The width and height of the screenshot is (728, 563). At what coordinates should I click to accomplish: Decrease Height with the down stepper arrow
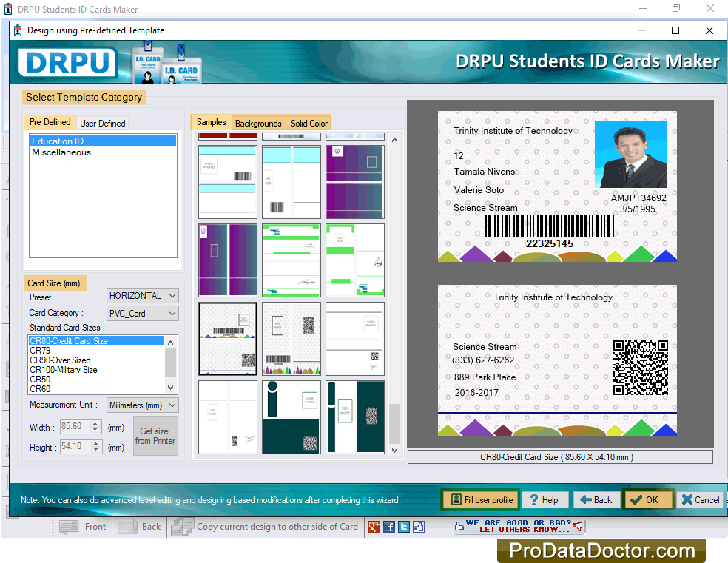[x=95, y=450]
